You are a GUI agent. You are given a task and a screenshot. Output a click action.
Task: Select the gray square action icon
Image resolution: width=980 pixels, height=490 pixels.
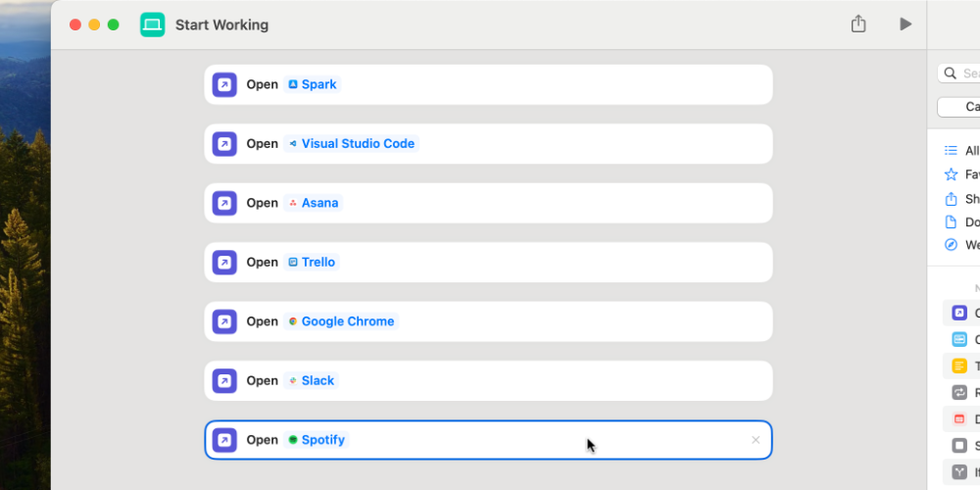[x=959, y=446]
